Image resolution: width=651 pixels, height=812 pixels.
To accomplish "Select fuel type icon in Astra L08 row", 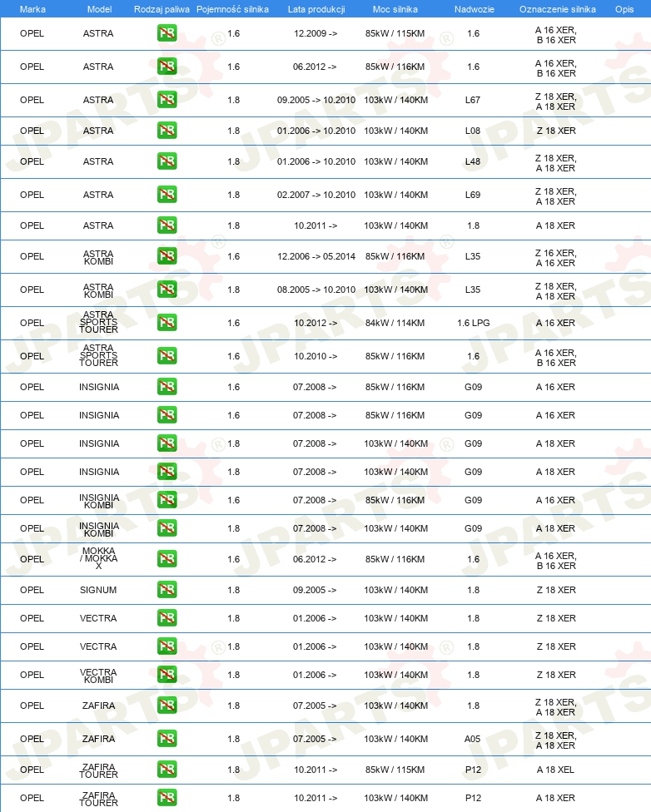I will (166, 131).
